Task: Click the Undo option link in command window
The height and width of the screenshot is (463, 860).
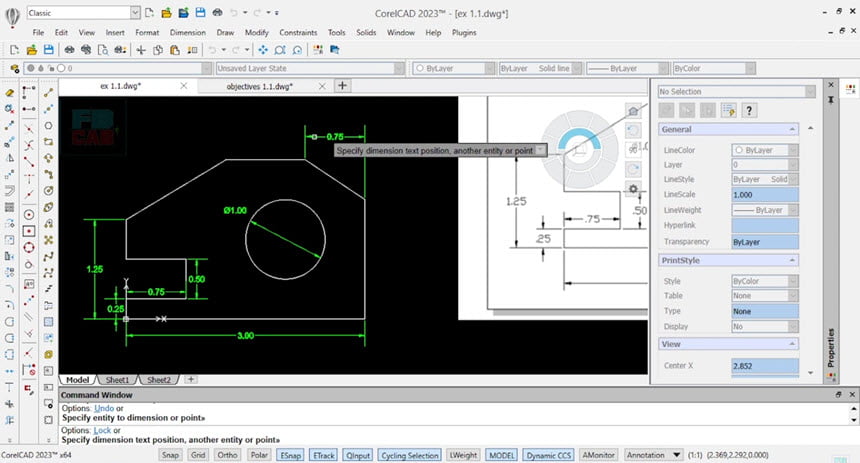Action: (x=104, y=408)
